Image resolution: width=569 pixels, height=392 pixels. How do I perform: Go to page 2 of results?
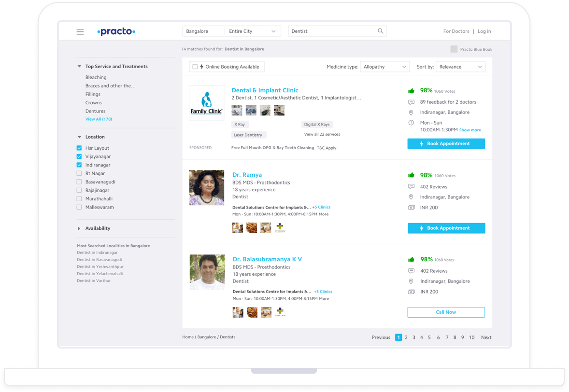click(406, 337)
